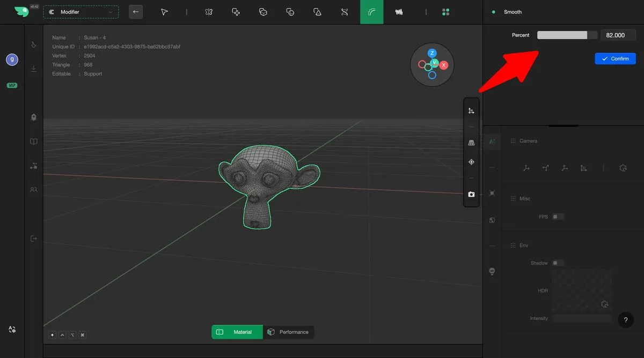
Task: Turn on the Shadow toggle
Action: [x=558, y=263]
